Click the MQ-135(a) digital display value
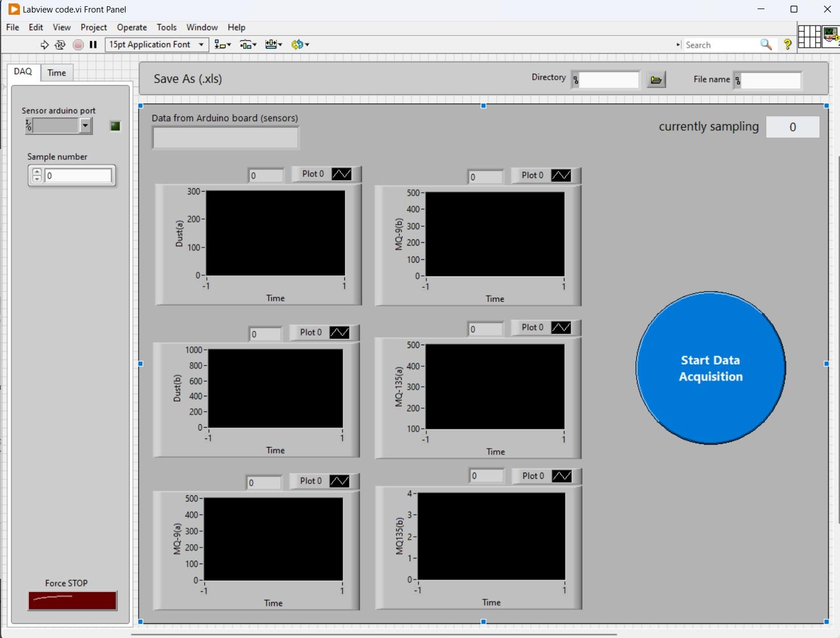This screenshot has width=840, height=638. tap(486, 329)
